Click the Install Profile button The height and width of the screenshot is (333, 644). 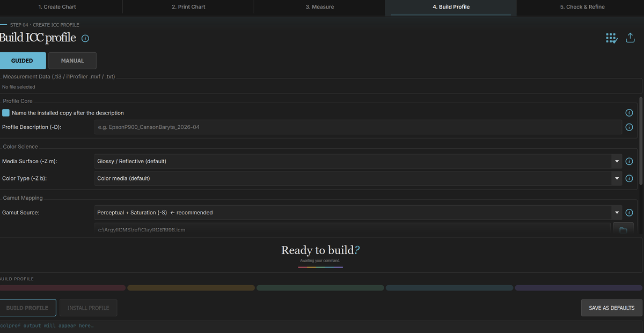[x=88, y=308]
